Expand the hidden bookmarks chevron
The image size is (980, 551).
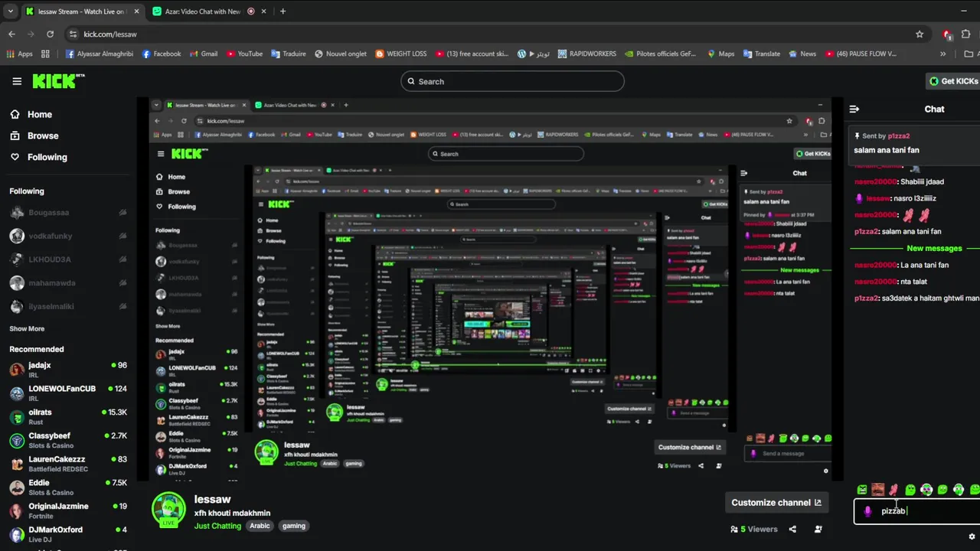coord(942,54)
